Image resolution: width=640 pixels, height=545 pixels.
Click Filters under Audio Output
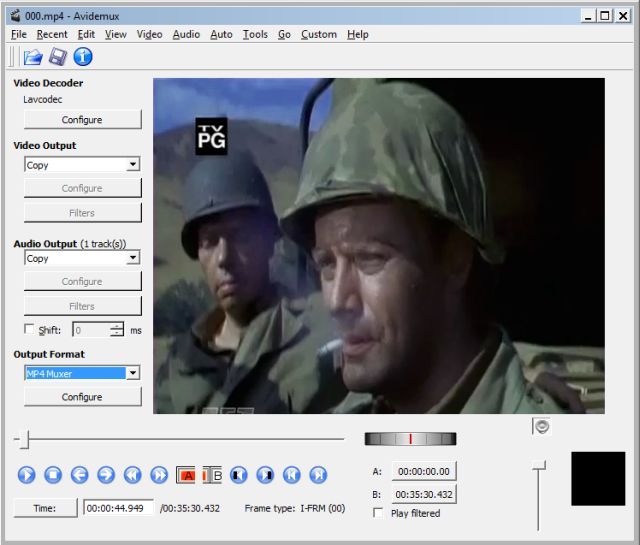coord(83,306)
